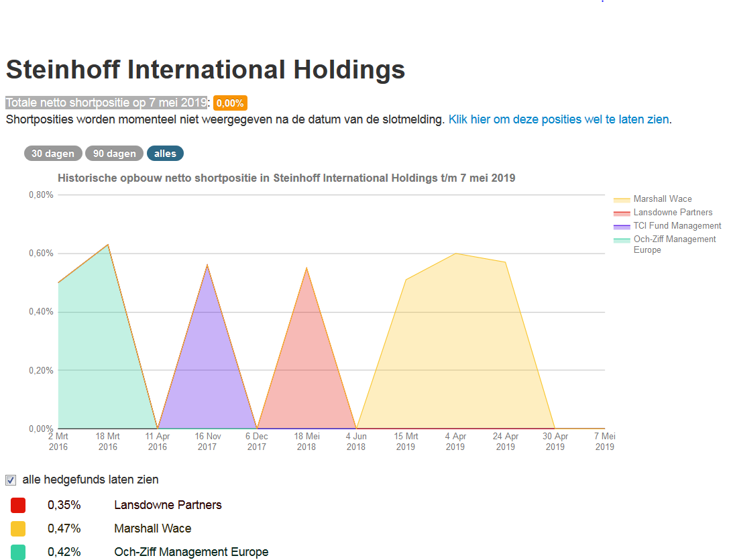Click the yellow Marshall Wace area peak
The image size is (731, 560).
tap(456, 255)
